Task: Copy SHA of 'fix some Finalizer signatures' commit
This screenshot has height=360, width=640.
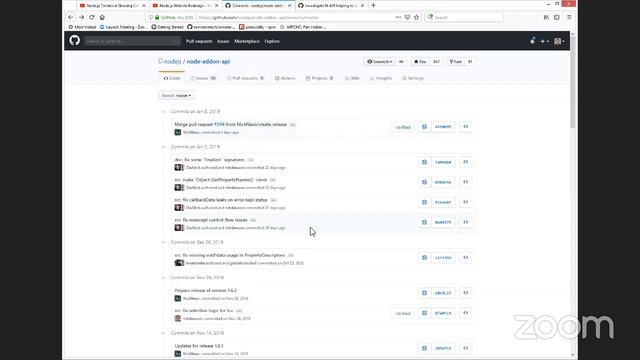Action: pyautogui.click(x=424, y=162)
